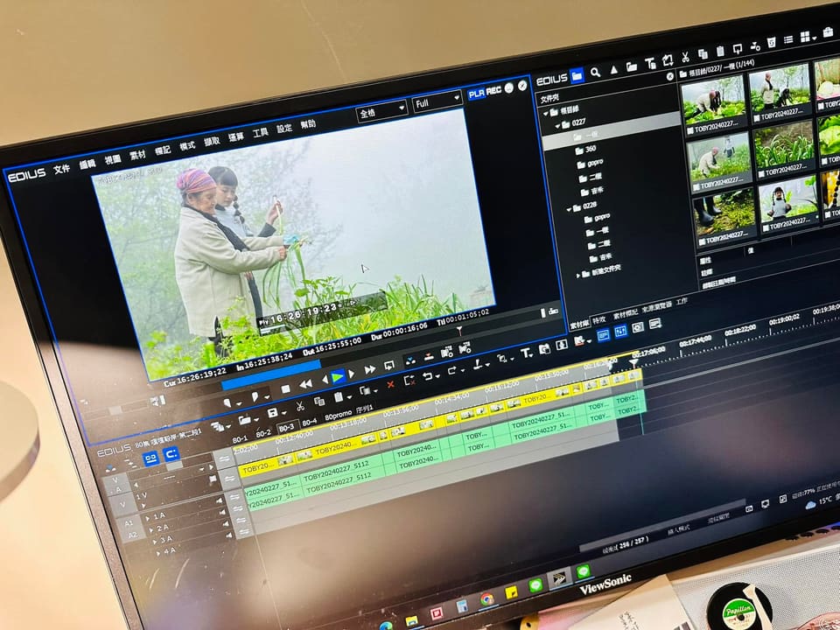The height and width of the screenshot is (630, 840).
Task: Switch preview to PLR player mode
Action: [476, 94]
